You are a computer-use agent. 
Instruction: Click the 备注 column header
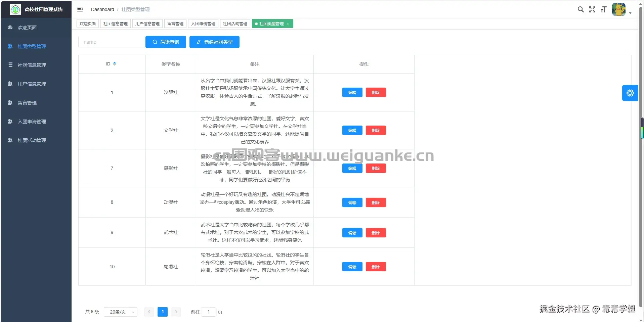(255, 64)
